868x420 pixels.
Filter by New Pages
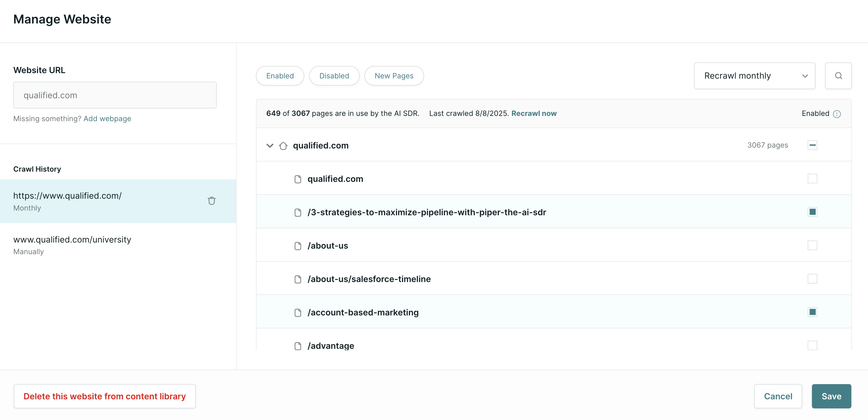[x=394, y=76]
